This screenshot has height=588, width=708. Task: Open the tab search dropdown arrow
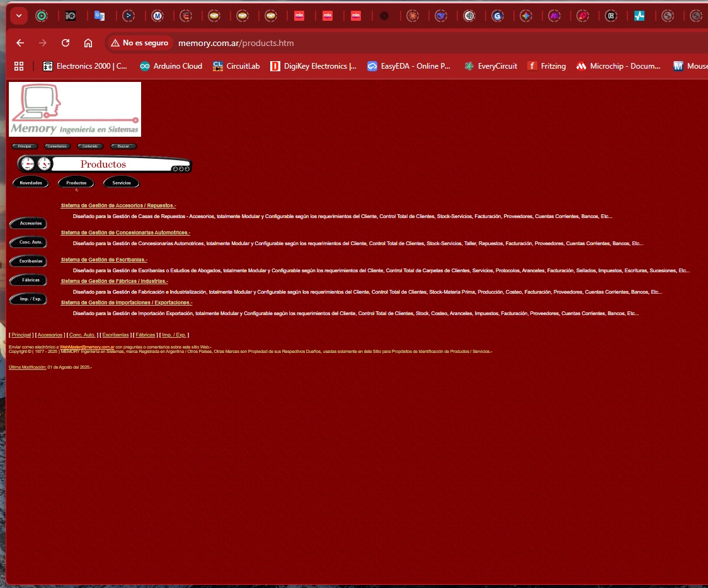[x=18, y=15]
